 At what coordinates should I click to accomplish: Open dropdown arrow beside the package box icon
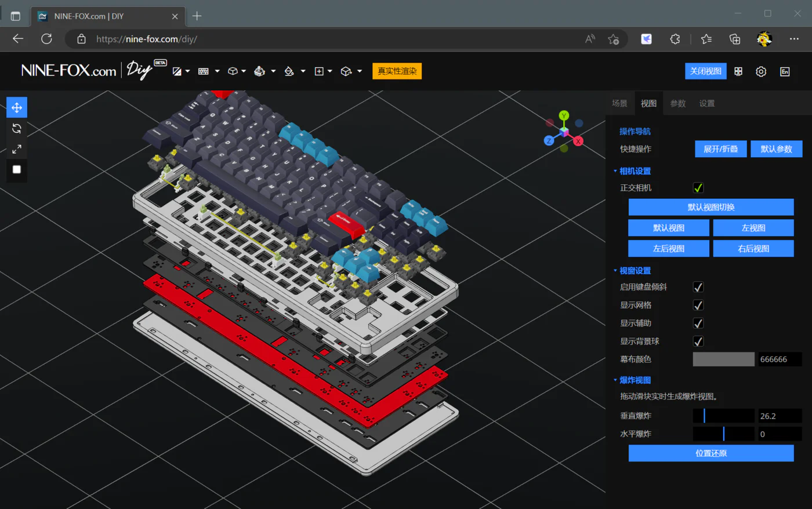pos(360,71)
